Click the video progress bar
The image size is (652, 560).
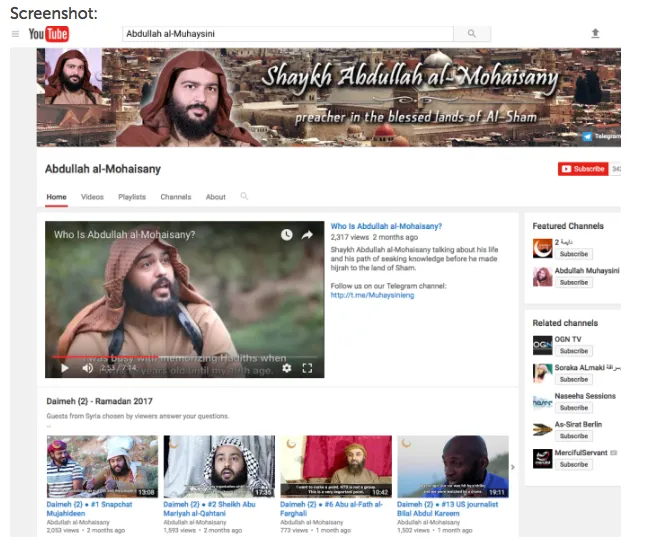[x=185, y=357]
